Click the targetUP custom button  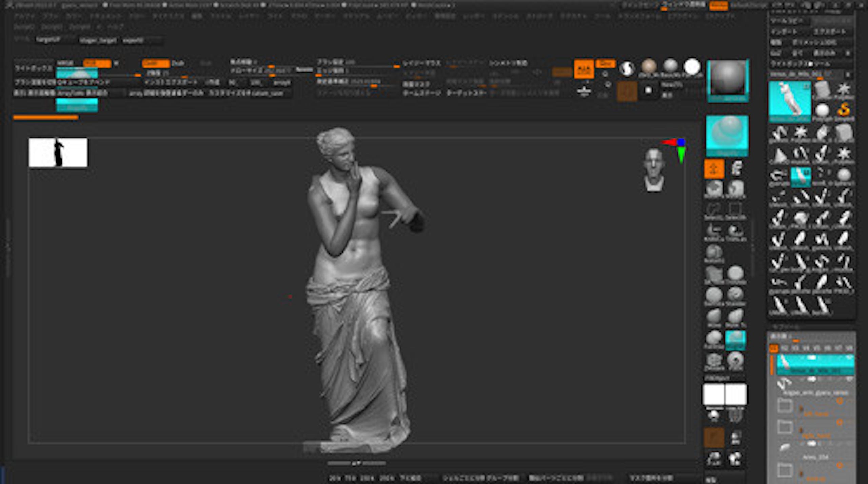(48, 40)
